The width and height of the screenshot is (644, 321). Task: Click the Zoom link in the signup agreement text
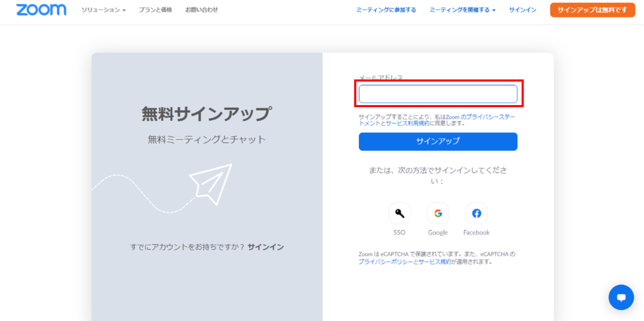click(x=452, y=117)
